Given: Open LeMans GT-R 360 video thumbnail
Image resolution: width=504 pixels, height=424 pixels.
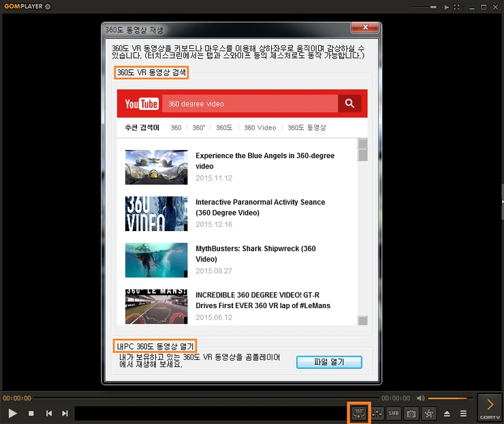Looking at the screenshot, I should (156, 306).
